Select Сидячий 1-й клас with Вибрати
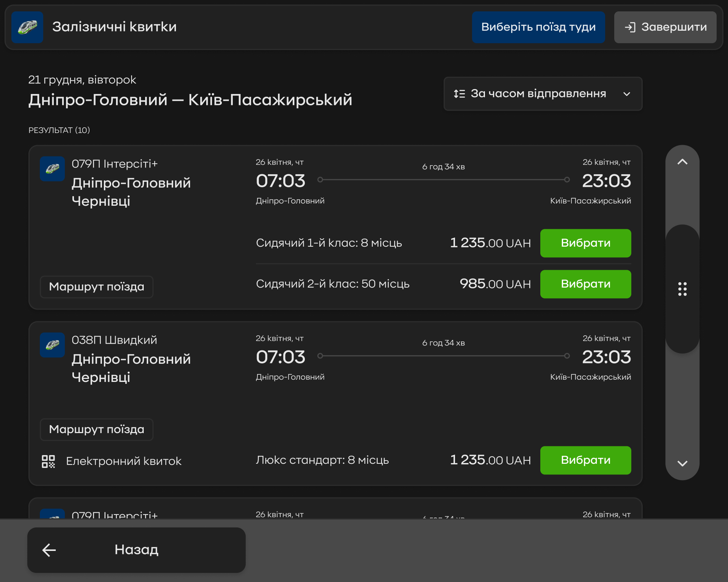 (585, 243)
